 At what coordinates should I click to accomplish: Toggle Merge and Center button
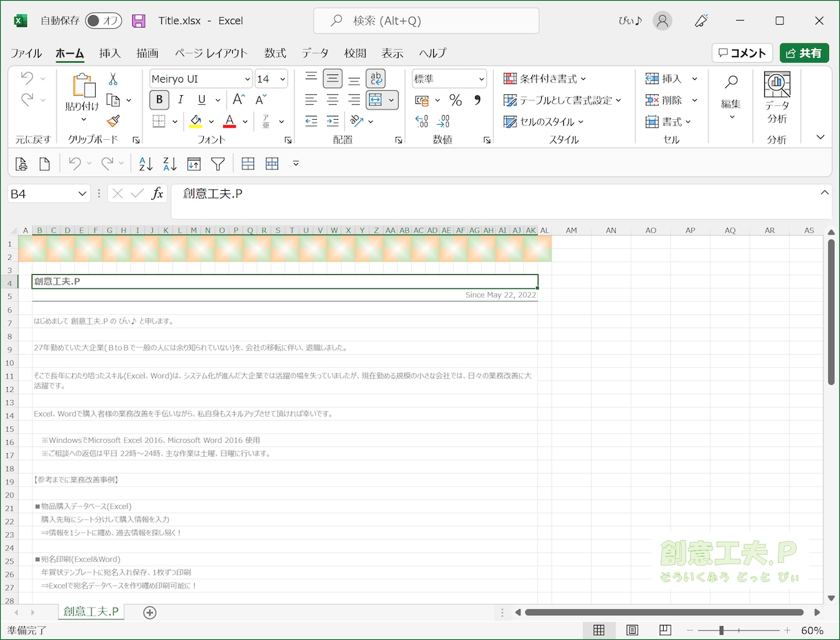coord(375,101)
